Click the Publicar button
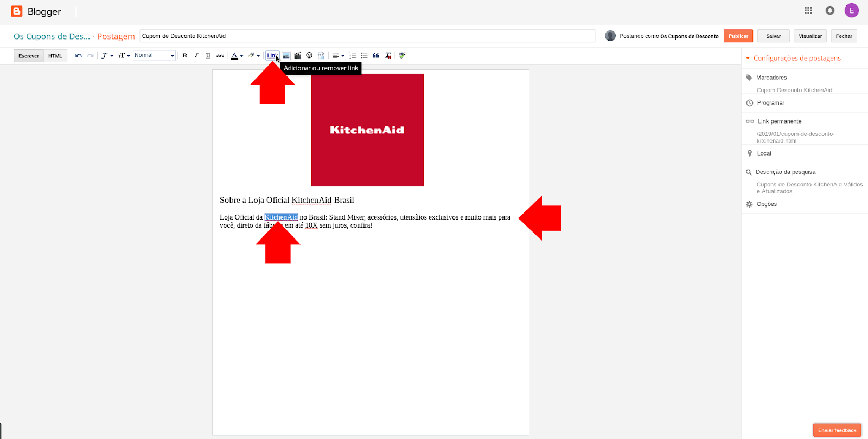Viewport: 868px width, 439px height. (x=738, y=36)
